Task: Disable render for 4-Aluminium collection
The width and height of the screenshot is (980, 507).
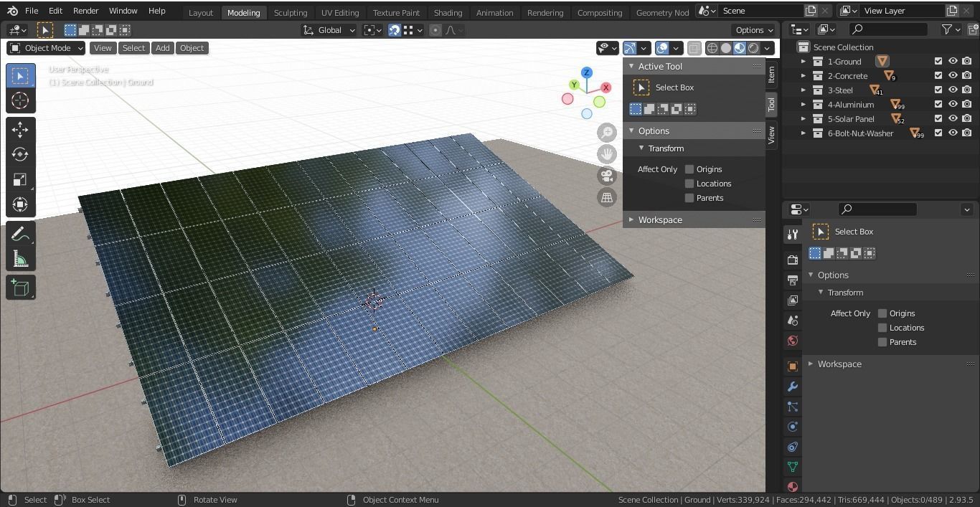Action: click(x=967, y=104)
